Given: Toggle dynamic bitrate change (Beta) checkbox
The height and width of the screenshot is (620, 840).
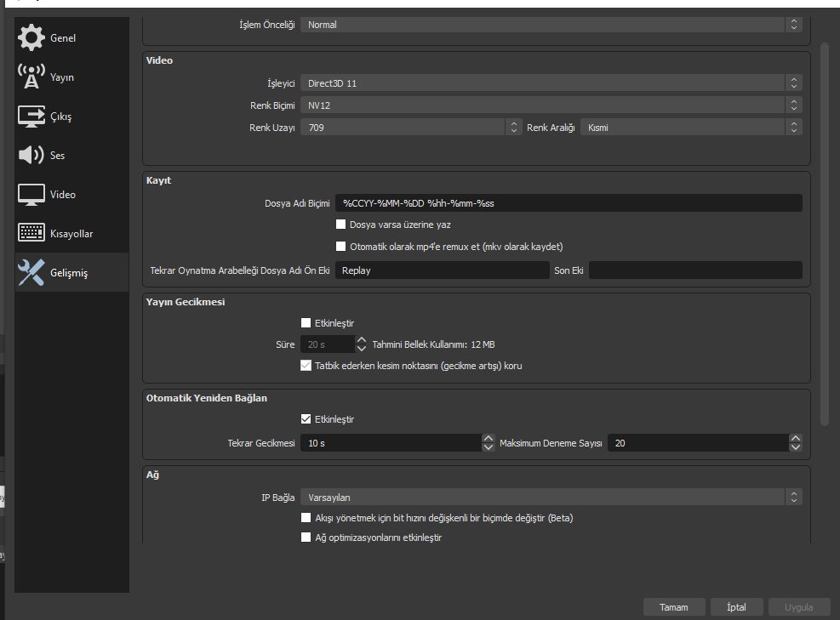Looking at the screenshot, I should coord(306,518).
